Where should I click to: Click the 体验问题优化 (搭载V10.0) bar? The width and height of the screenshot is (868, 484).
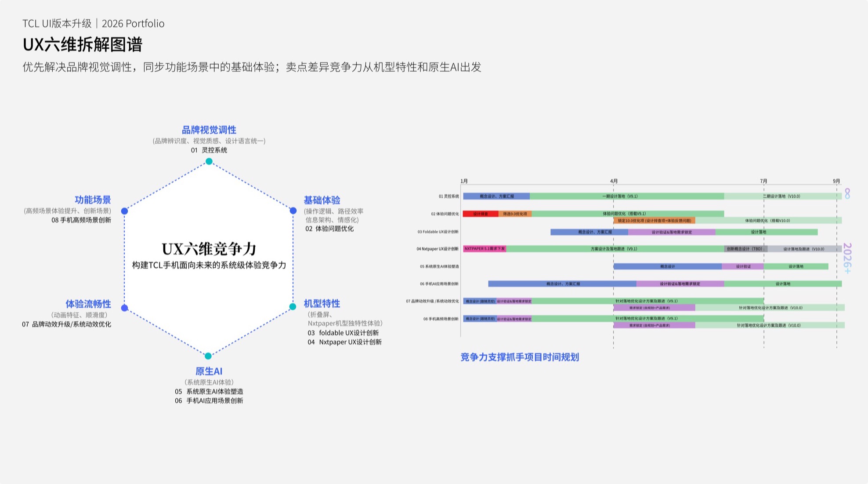[768, 220]
